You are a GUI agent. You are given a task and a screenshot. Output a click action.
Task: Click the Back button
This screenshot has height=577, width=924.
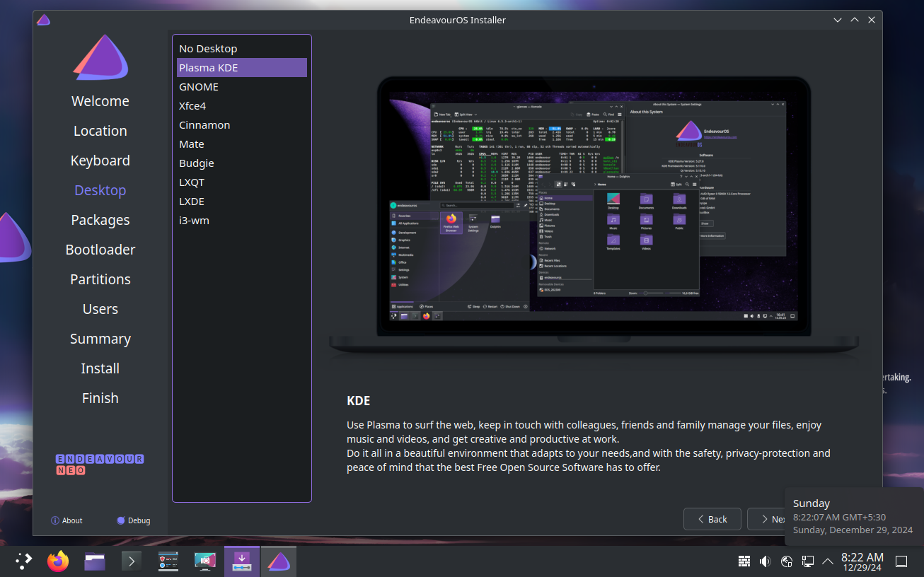712,519
